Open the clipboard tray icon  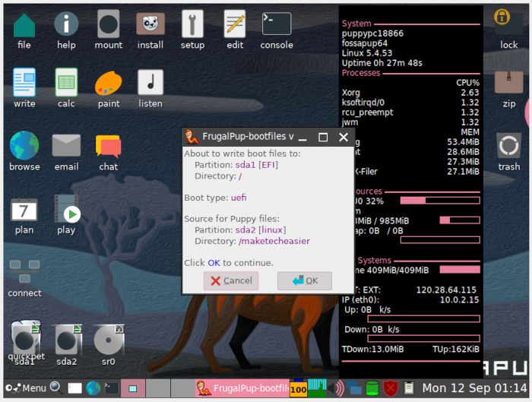(x=409, y=388)
